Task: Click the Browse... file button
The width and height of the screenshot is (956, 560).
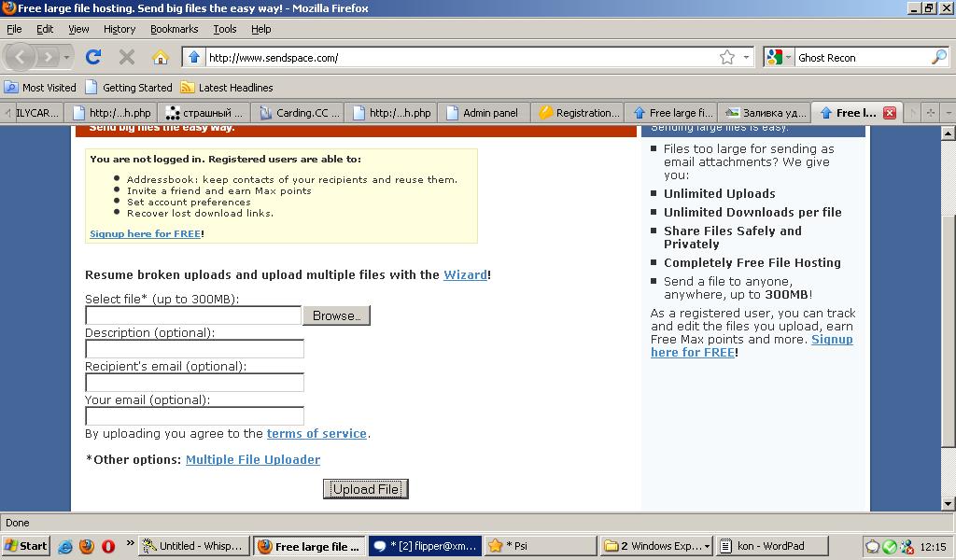Action: [336, 315]
